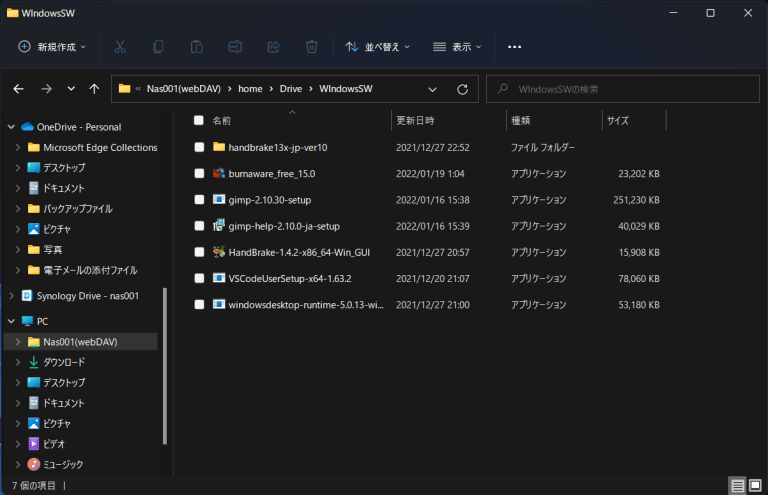Click the Copy icon in toolbar

[x=158, y=47]
